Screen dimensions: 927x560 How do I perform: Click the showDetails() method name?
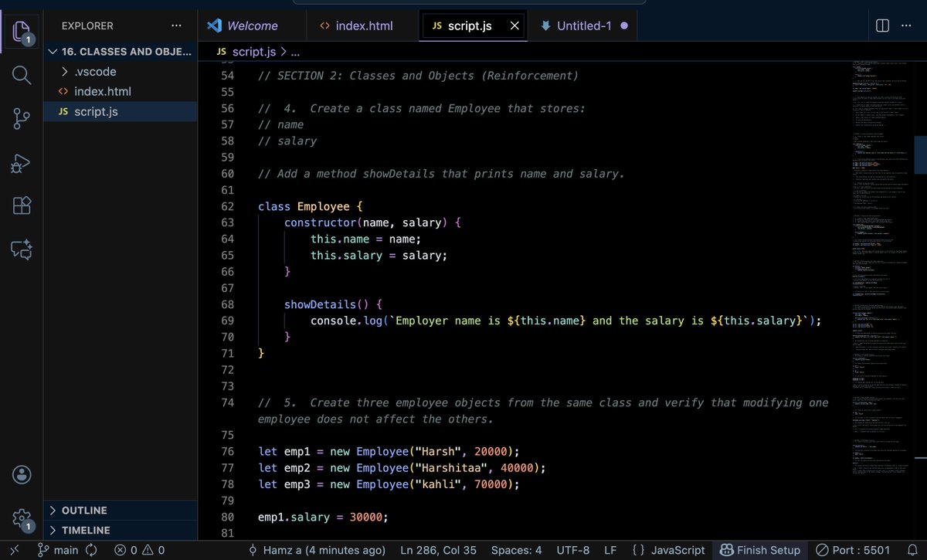click(x=320, y=304)
